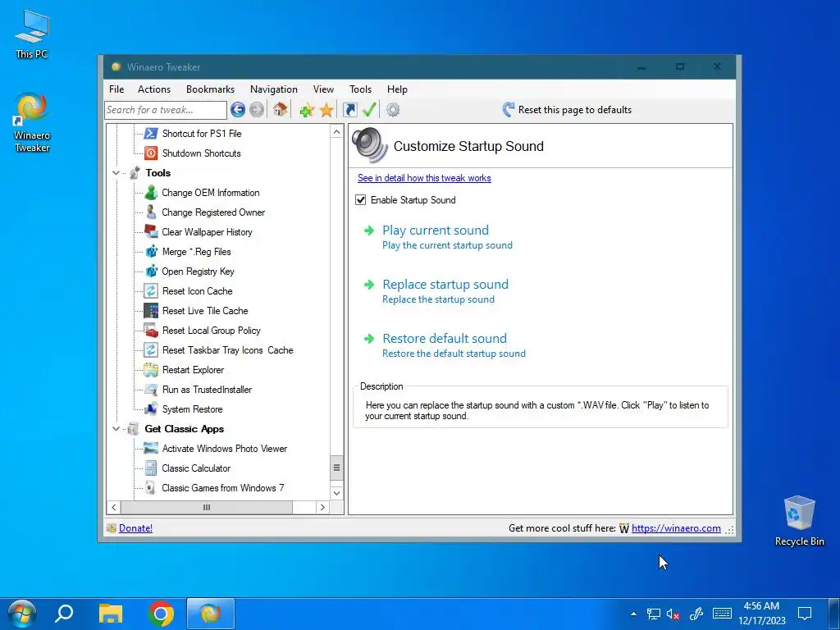The width and height of the screenshot is (840, 630).
Task: Click Reset Icon Cache icon
Action: coord(151,291)
